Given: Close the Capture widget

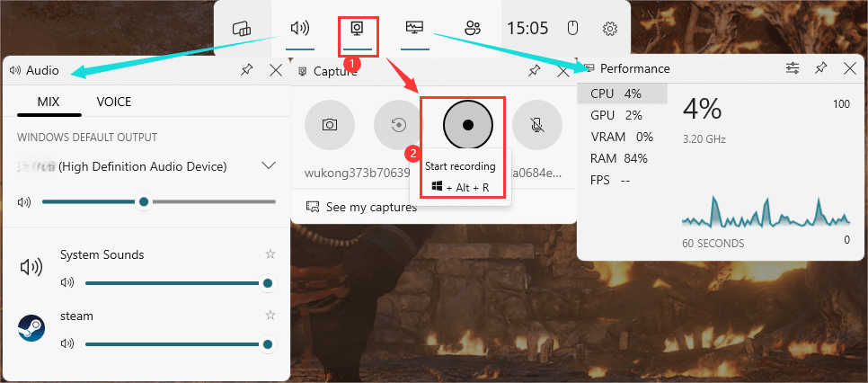Looking at the screenshot, I should [x=563, y=71].
